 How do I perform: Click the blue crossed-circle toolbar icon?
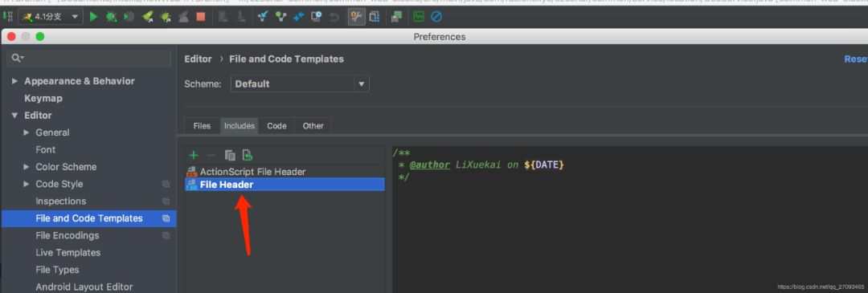pyautogui.click(x=436, y=17)
